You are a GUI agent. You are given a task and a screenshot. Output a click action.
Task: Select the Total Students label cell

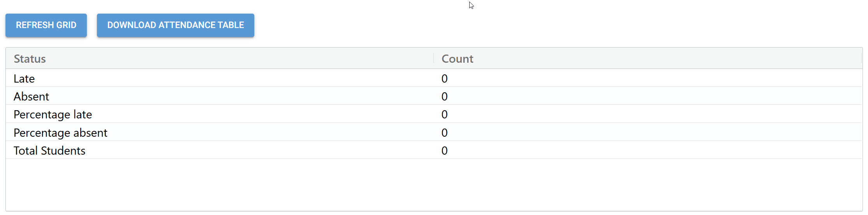[x=49, y=151]
